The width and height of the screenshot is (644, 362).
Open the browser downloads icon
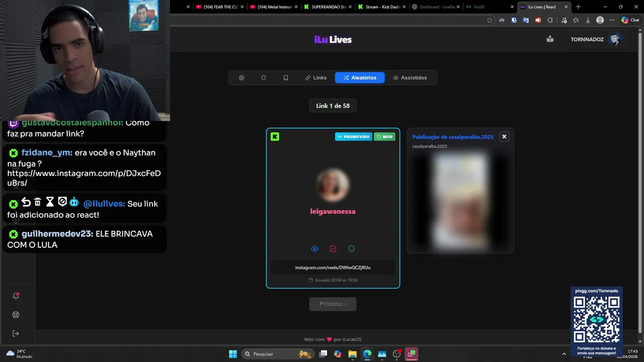click(x=588, y=20)
